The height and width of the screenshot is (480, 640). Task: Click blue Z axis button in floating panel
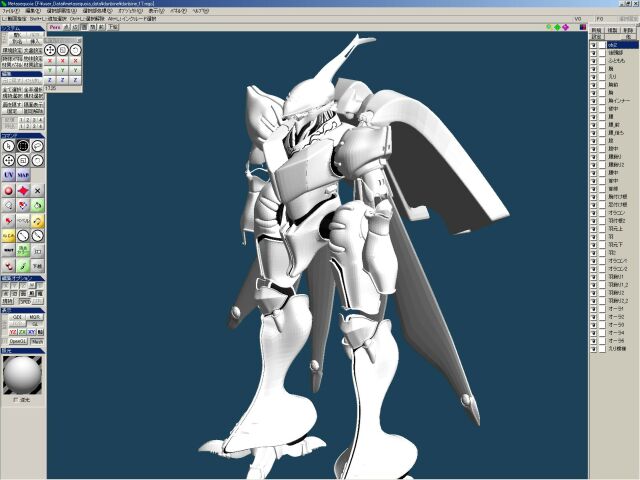tap(50, 80)
